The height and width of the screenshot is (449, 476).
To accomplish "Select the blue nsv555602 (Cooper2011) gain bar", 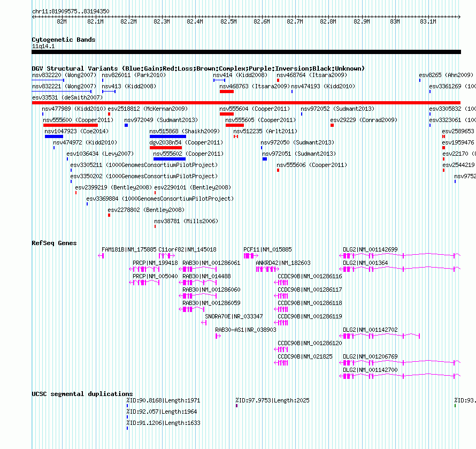I will point(170,159).
